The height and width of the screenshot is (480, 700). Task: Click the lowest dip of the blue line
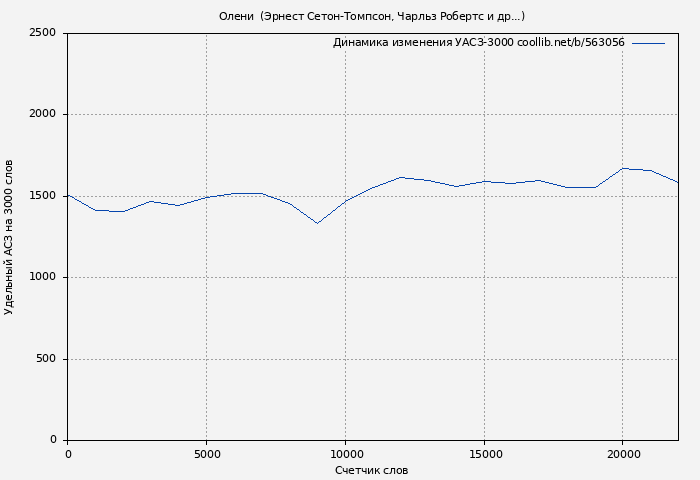point(317,223)
